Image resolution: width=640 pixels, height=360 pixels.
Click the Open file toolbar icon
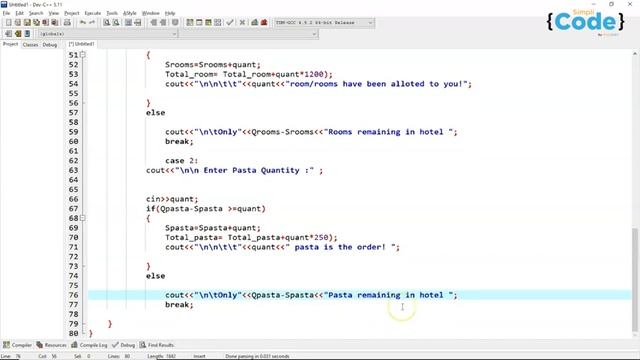[x=18, y=22]
